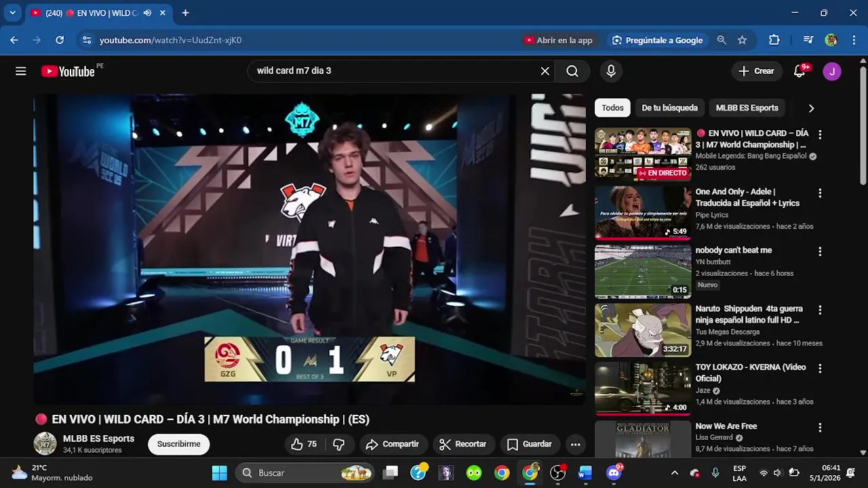This screenshot has width=868, height=488.
Task: Click the Crear button
Action: pos(756,71)
